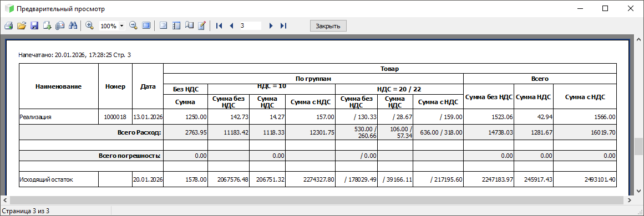Click the Дата column header

[x=148, y=86]
